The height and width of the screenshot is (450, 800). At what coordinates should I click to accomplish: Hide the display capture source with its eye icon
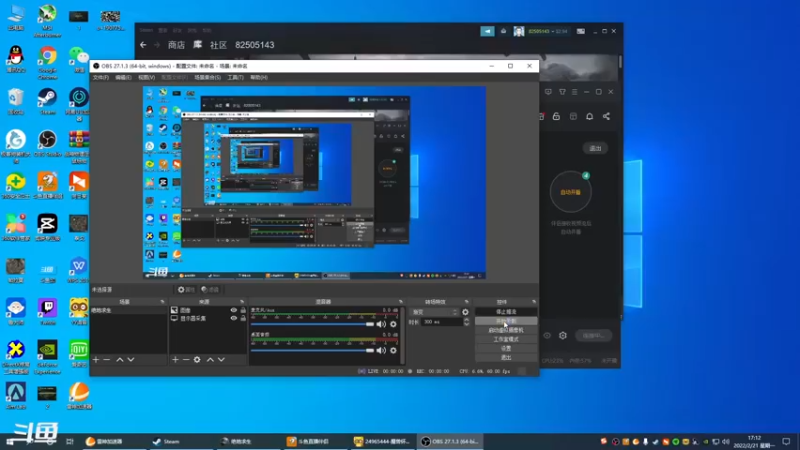coord(234,318)
